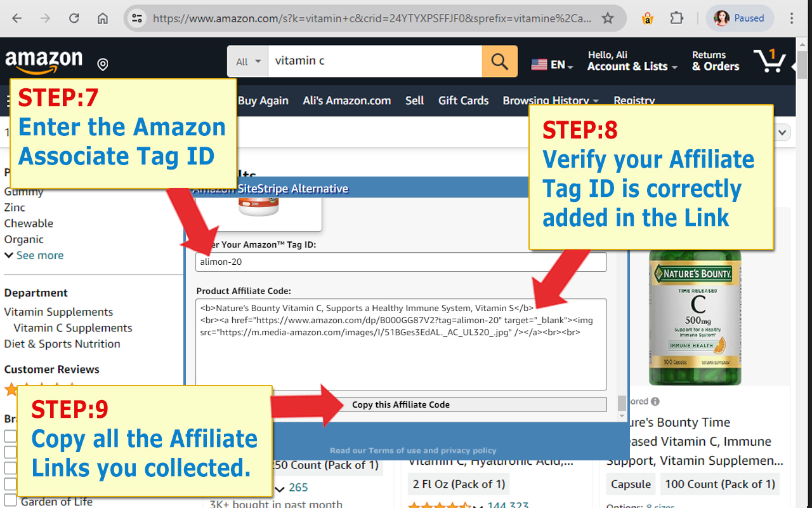Click the Amazon affiliate extension icon
Image resolution: width=812 pixels, height=508 pixels.
tap(647, 18)
